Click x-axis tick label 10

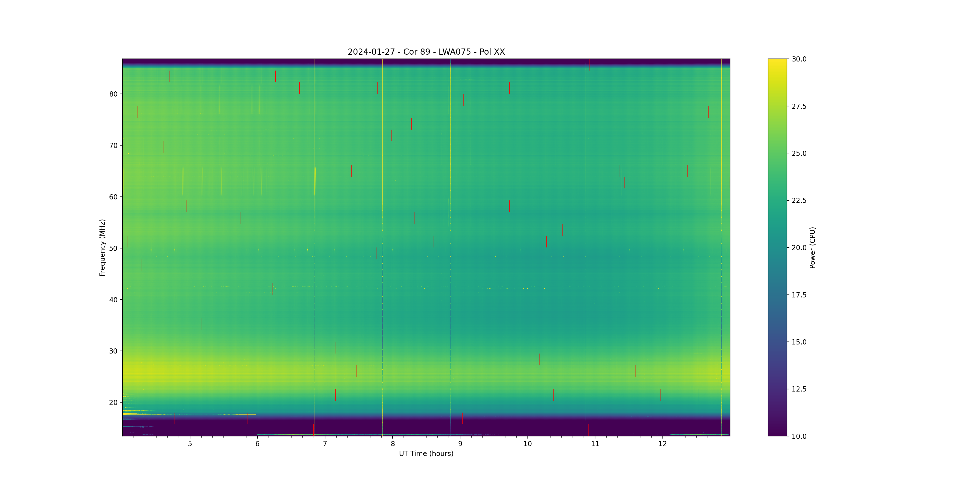[527, 444]
